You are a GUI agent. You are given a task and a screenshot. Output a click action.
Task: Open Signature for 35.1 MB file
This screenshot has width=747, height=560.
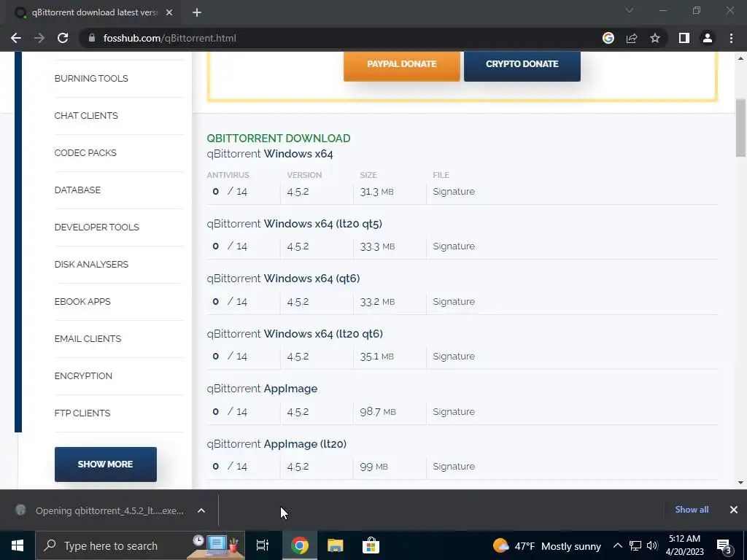(x=454, y=356)
